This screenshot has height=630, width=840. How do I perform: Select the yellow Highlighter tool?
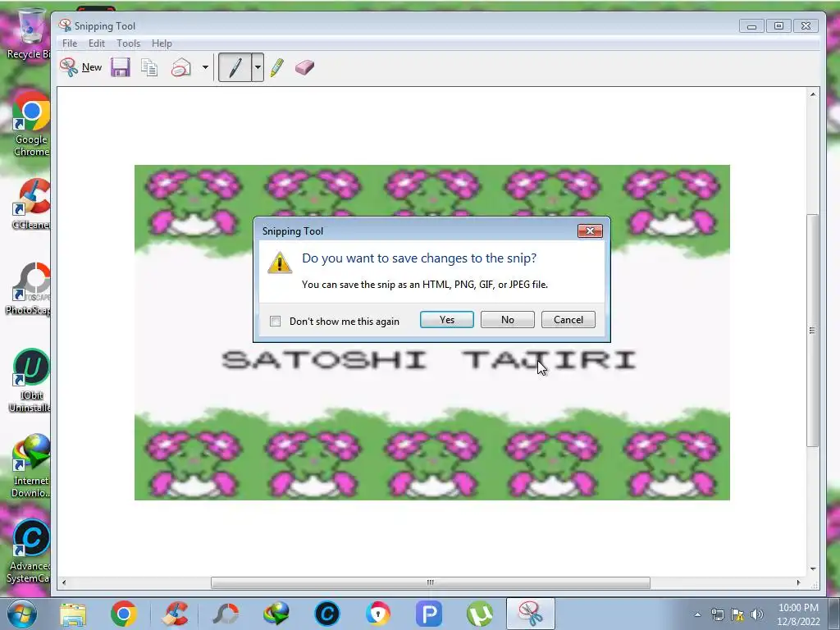277,67
